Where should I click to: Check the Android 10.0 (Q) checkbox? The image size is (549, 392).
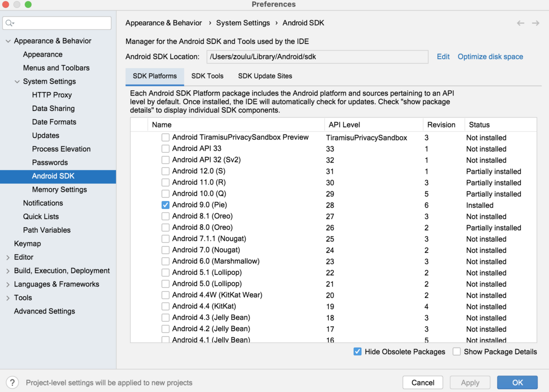(165, 193)
